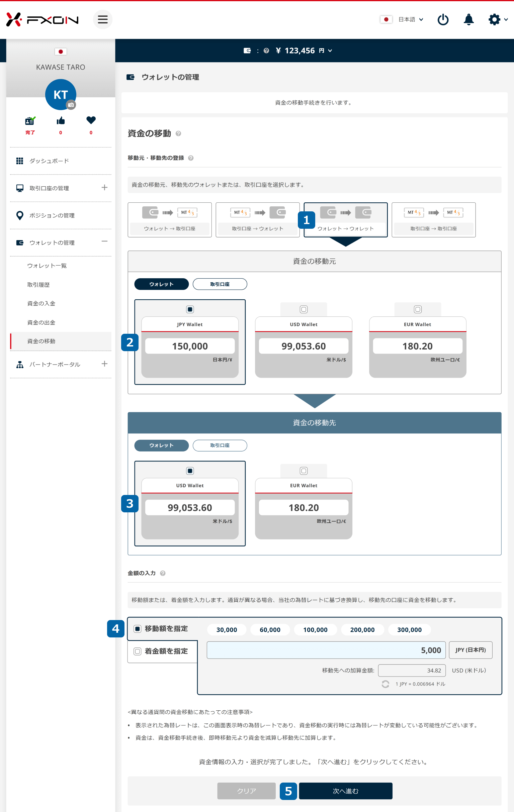
Task: Expand パートナーポータル with the plus icon
Action: coord(105,364)
